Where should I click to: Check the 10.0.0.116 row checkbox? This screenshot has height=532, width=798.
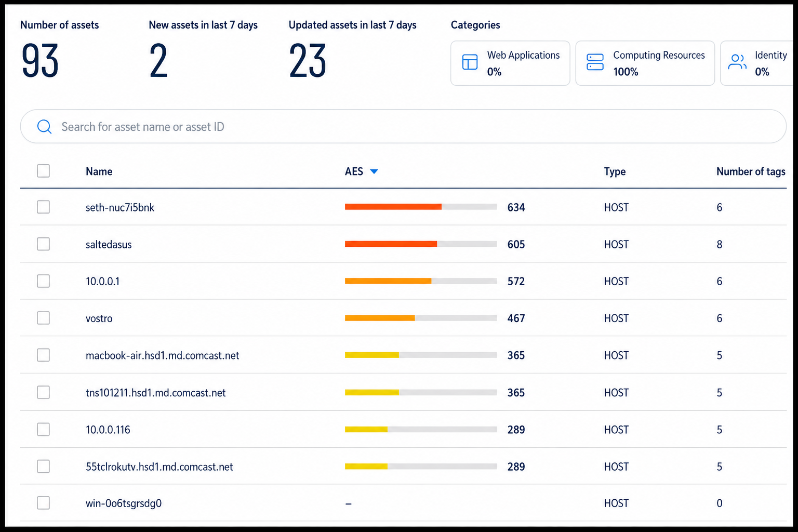44,430
